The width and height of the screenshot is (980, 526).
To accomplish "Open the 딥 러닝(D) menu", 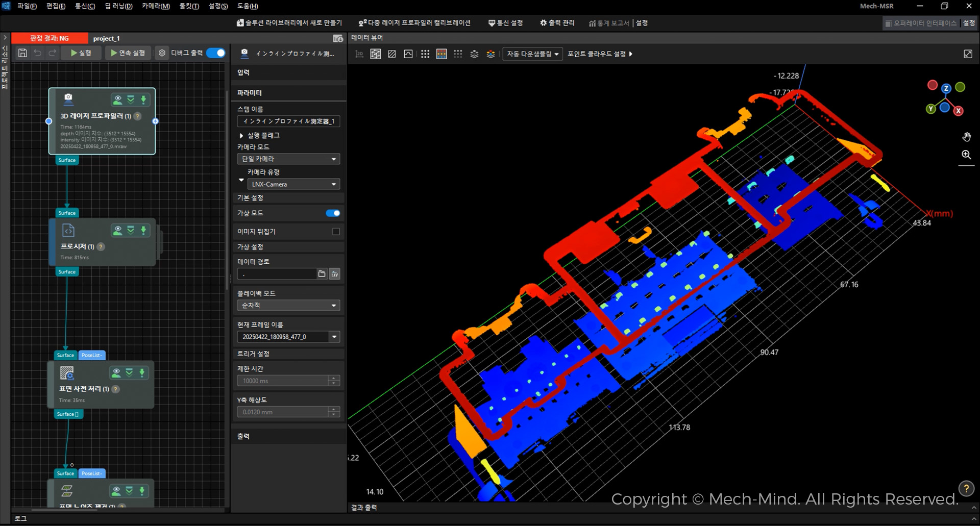I will coord(118,6).
